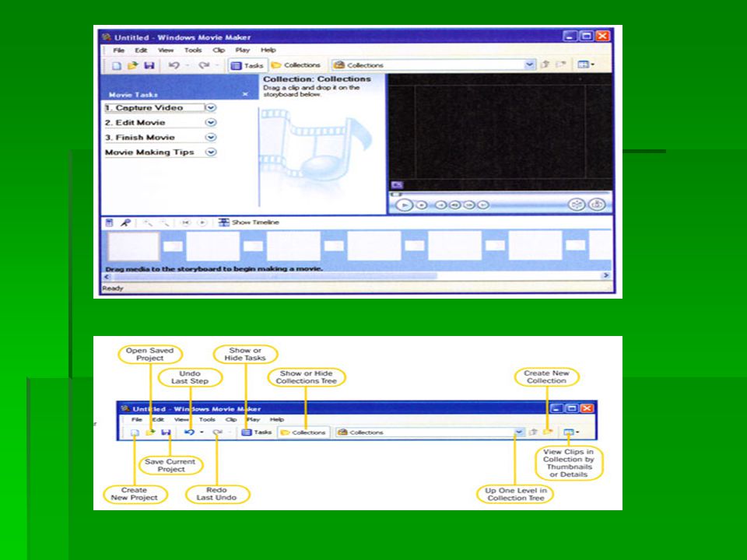Click Set Audio Levels icon on storyboard toolbar

click(x=109, y=222)
